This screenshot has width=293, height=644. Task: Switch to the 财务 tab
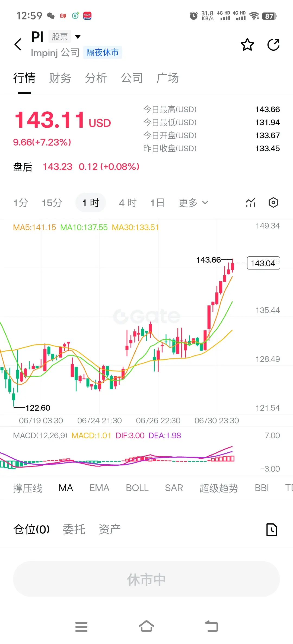pos(60,78)
